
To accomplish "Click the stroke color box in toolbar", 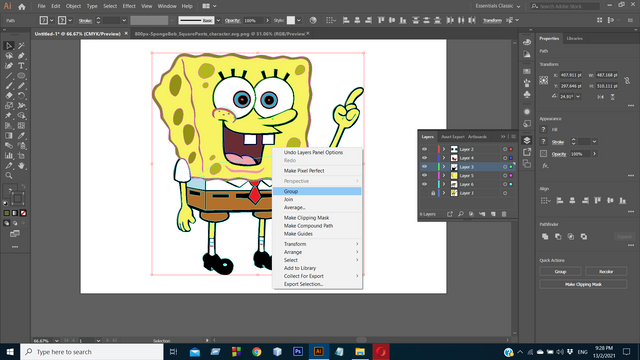I will 18,199.
